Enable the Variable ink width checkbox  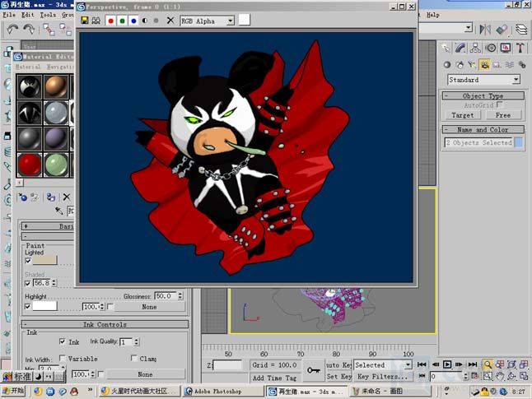pyautogui.click(x=62, y=358)
